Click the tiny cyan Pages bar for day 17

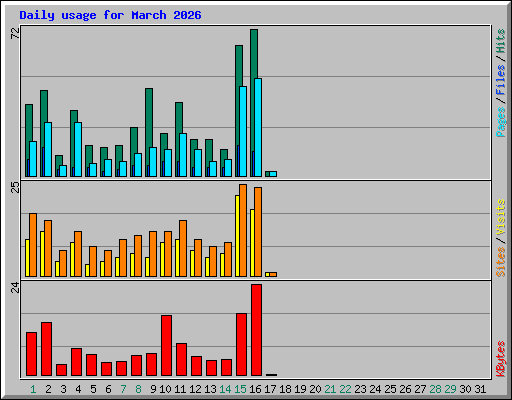coord(273,174)
